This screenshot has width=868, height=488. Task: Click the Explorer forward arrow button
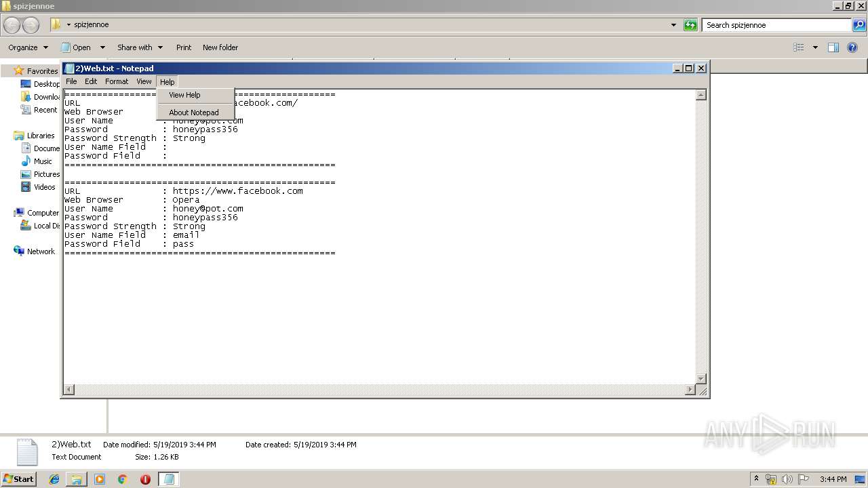[31, 25]
